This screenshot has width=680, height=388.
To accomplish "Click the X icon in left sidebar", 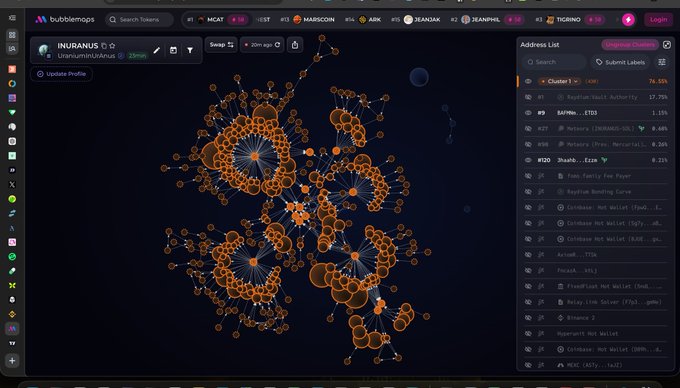I will coord(12,184).
